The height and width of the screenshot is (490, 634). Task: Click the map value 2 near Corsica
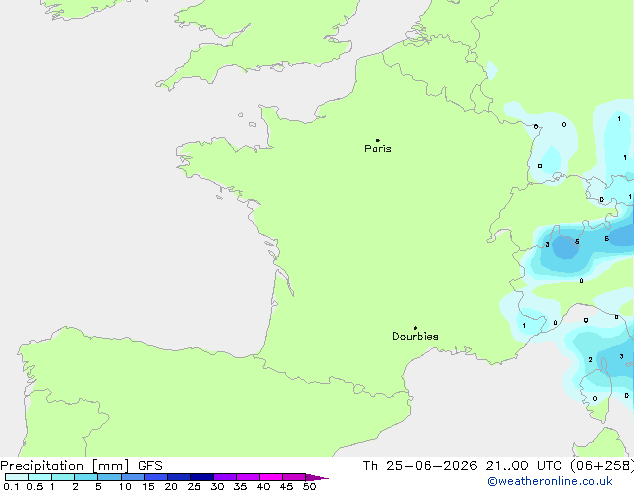590,359
